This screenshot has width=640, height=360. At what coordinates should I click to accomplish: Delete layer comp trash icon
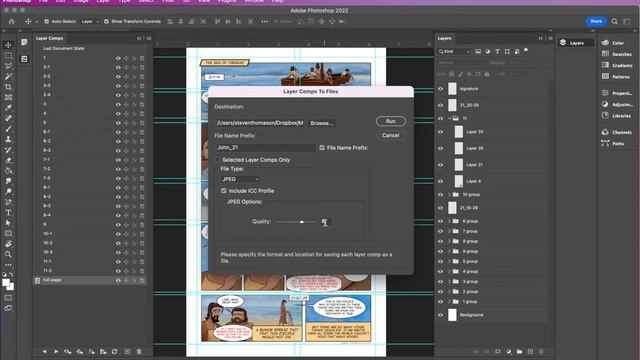click(x=139, y=351)
